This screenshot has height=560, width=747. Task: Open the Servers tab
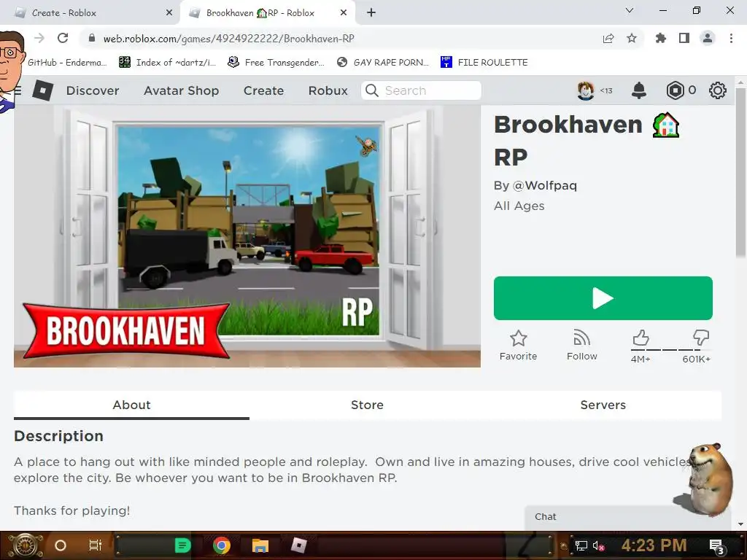point(603,405)
